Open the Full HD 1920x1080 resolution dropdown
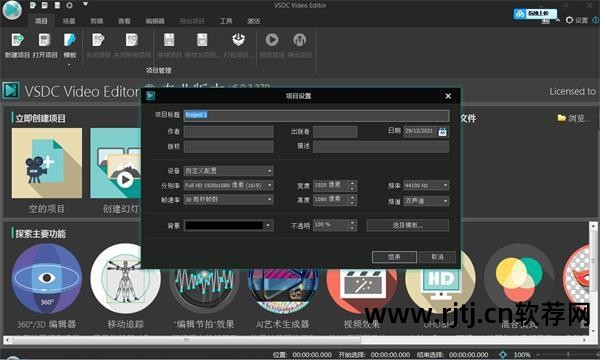Image resolution: width=600 pixels, height=360 pixels. 228,186
